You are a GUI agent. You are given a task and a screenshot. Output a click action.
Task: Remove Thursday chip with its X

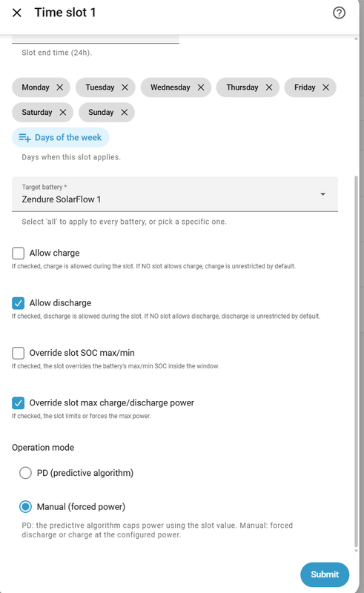click(269, 87)
